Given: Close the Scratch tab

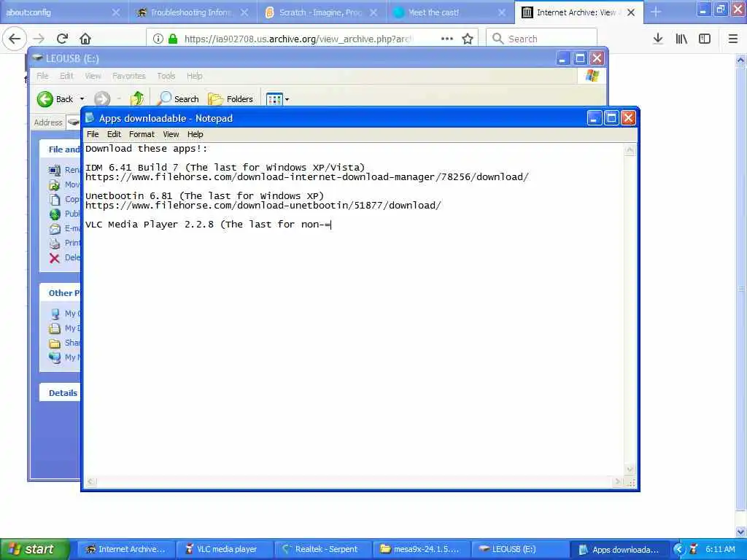Looking at the screenshot, I should pyautogui.click(x=373, y=12).
